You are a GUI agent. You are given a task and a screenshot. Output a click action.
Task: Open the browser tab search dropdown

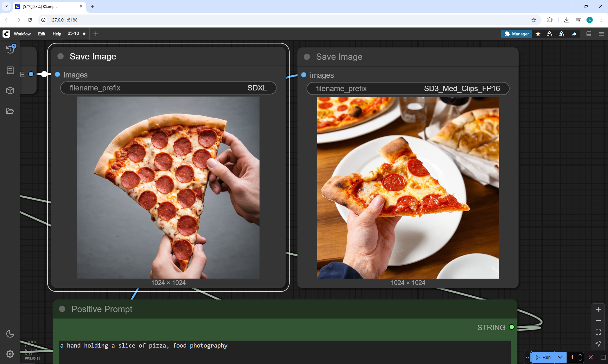click(x=6, y=6)
